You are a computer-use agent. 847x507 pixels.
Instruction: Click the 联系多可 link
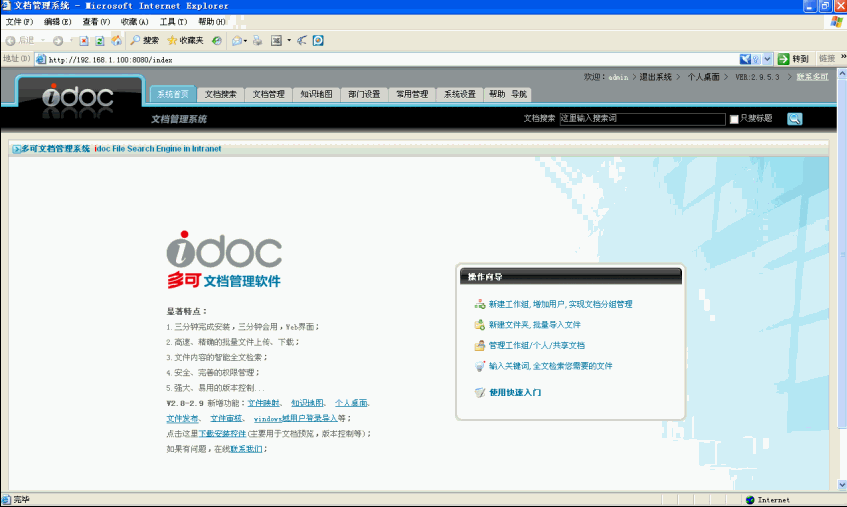[812, 77]
